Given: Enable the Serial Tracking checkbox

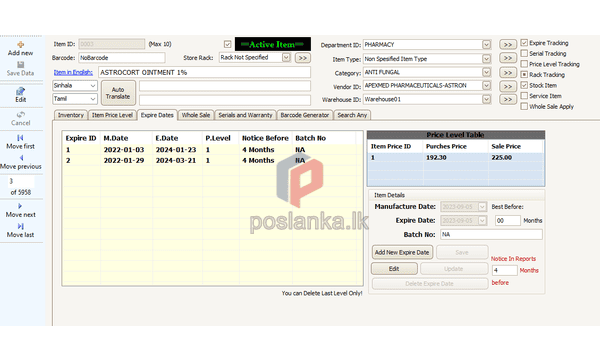Looking at the screenshot, I should click(524, 53).
